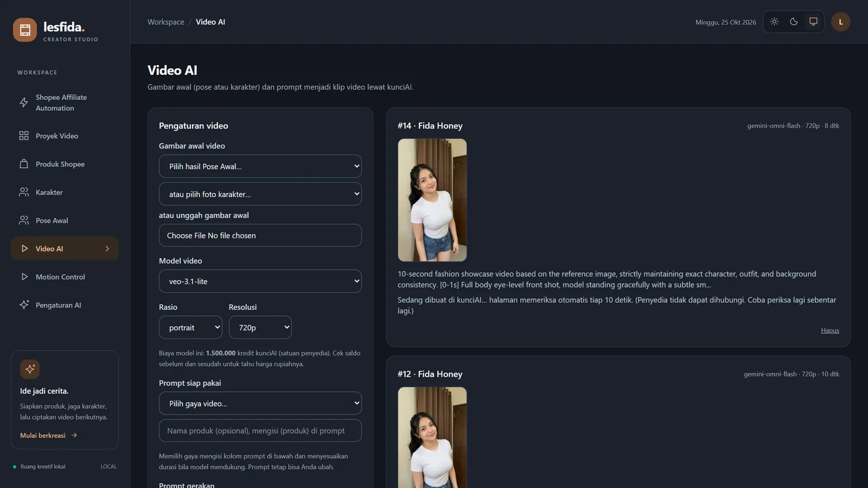Image resolution: width=868 pixels, height=488 pixels.
Task: Open the Resolusi dropdown set to 720p
Action: coord(260,328)
